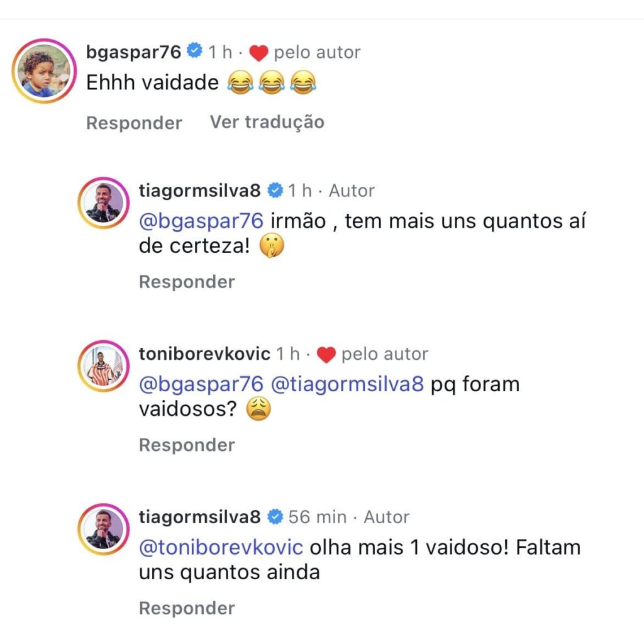
Task: Tap the red heart on bgaspar76's comment
Action: click(x=258, y=53)
